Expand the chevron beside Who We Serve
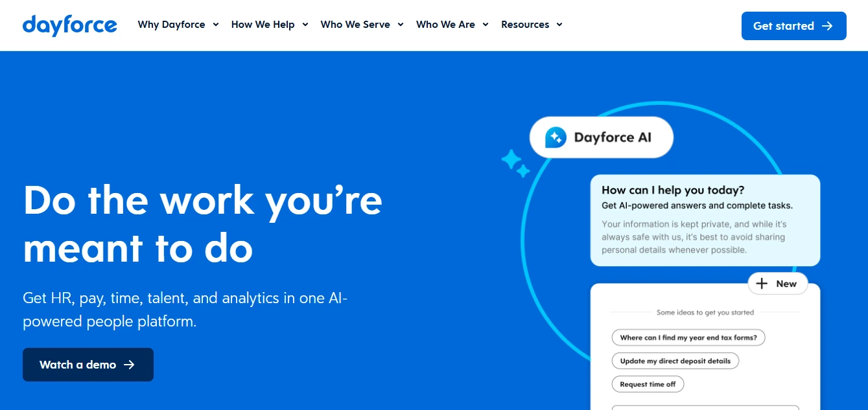 pyautogui.click(x=401, y=25)
